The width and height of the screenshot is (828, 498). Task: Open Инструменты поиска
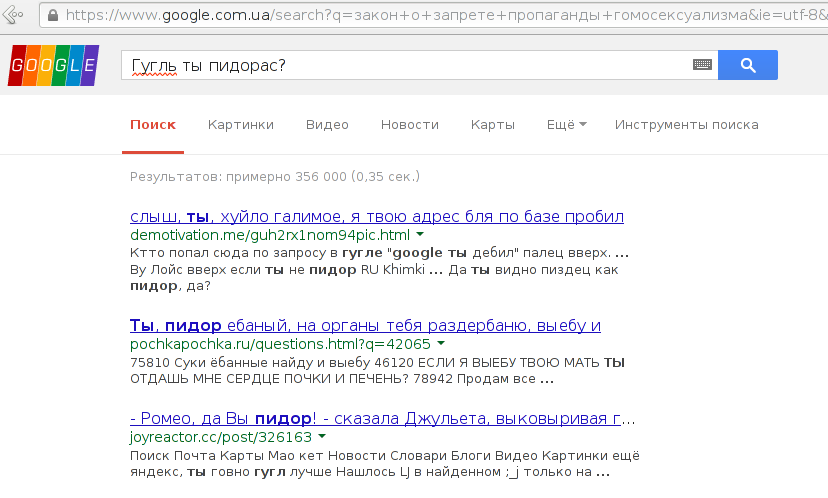point(686,125)
